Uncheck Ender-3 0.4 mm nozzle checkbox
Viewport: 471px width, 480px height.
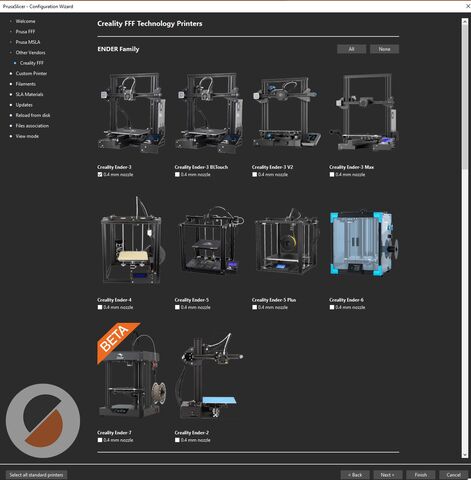pyautogui.click(x=100, y=174)
